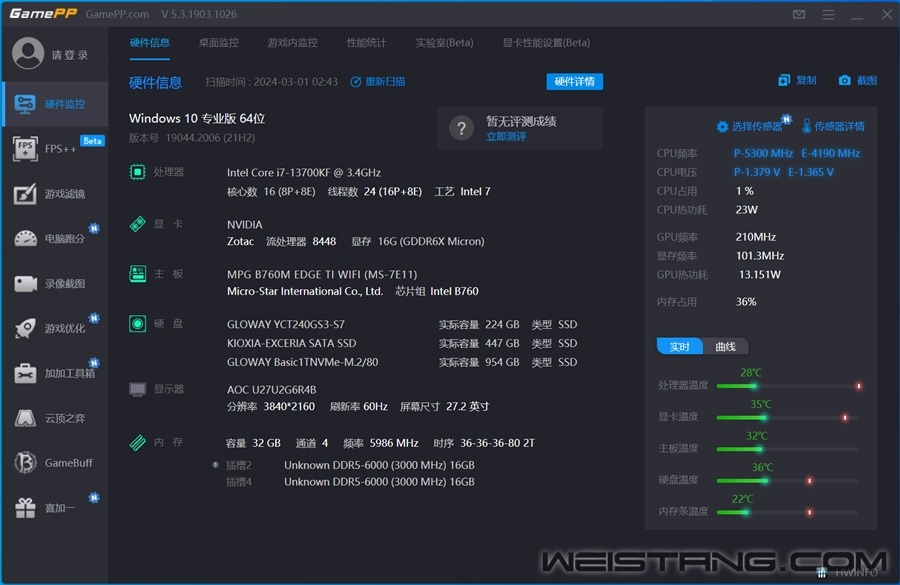900x585 pixels.
Task: Click the KIOXIA-EXCERIA SATA SSD disk row
Action: tap(402, 343)
